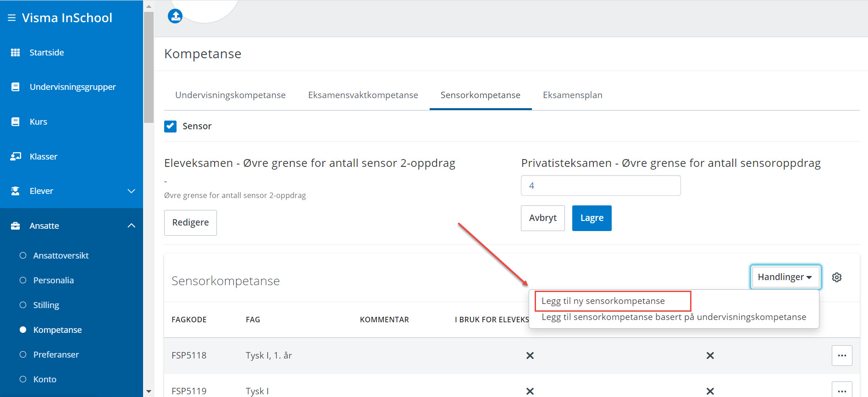
Task: Click the Kurs sidebar icon
Action: click(x=16, y=121)
